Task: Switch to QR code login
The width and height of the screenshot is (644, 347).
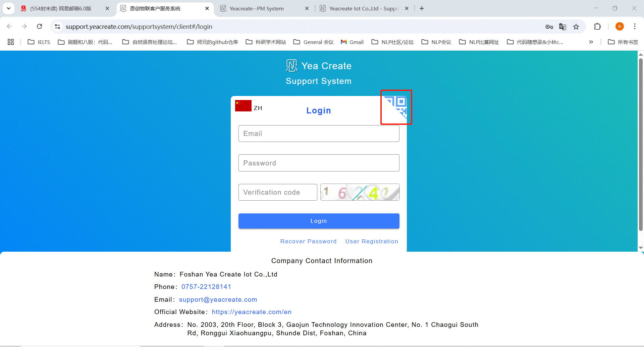Action: click(396, 107)
